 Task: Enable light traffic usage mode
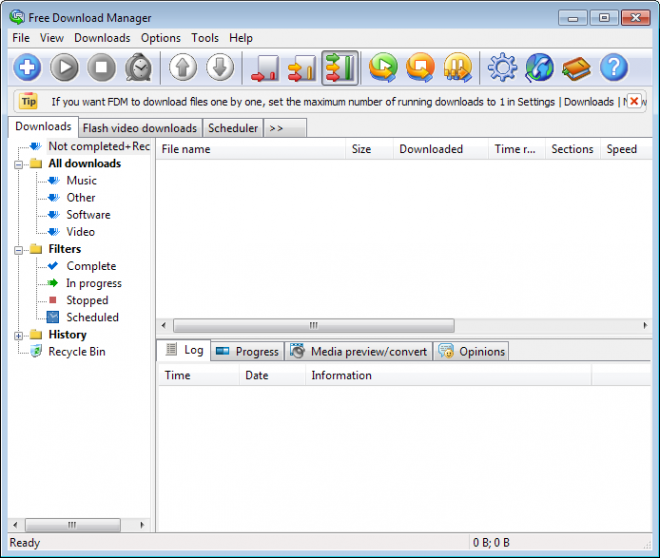265,68
